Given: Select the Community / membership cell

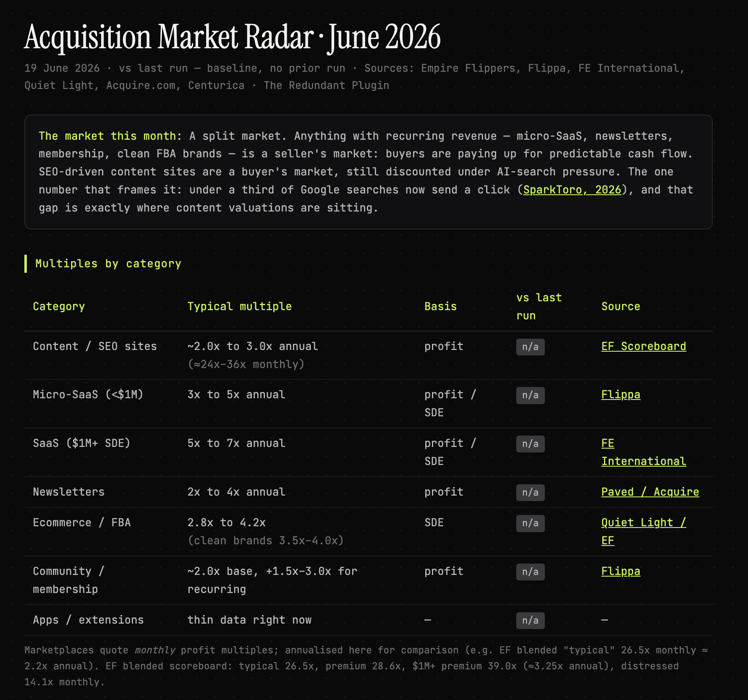Looking at the screenshot, I should pyautogui.click(x=69, y=580).
